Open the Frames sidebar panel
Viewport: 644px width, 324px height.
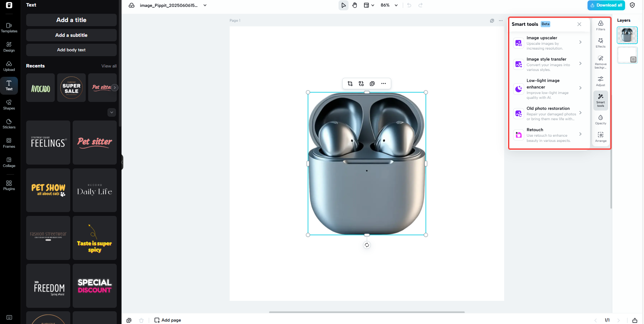(9, 143)
